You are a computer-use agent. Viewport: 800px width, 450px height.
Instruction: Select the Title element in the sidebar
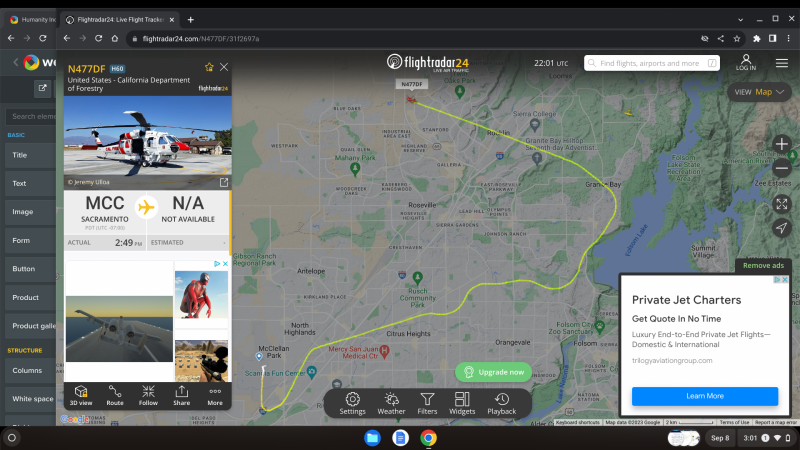point(31,155)
